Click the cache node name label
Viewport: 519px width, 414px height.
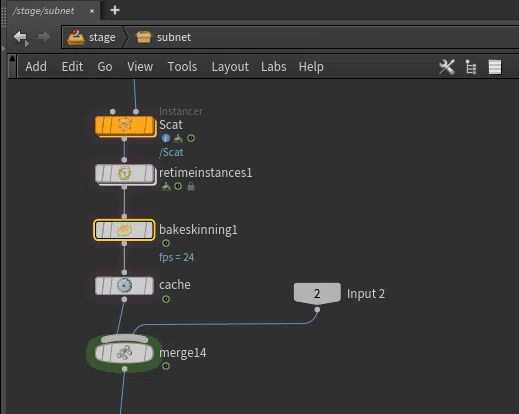pyautogui.click(x=175, y=285)
